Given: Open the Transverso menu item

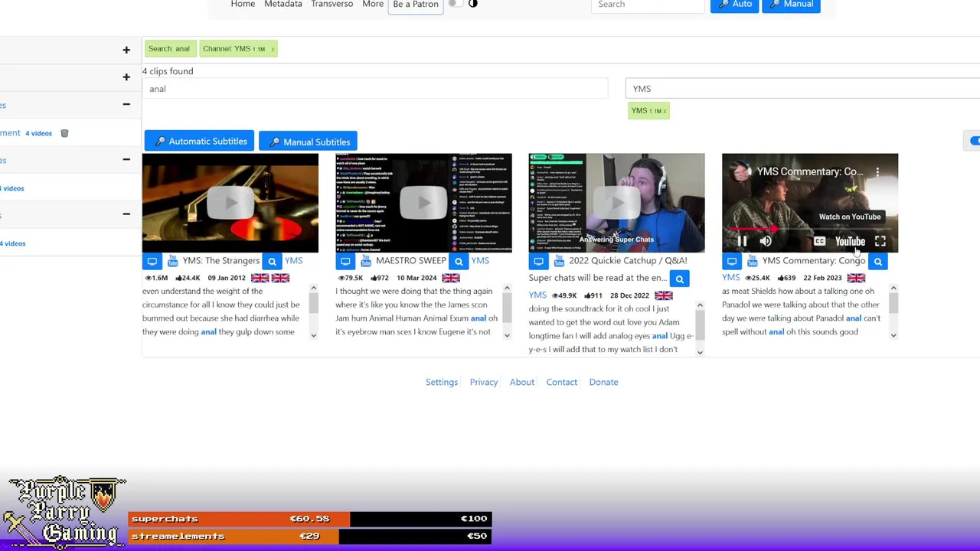Looking at the screenshot, I should 332,4.
